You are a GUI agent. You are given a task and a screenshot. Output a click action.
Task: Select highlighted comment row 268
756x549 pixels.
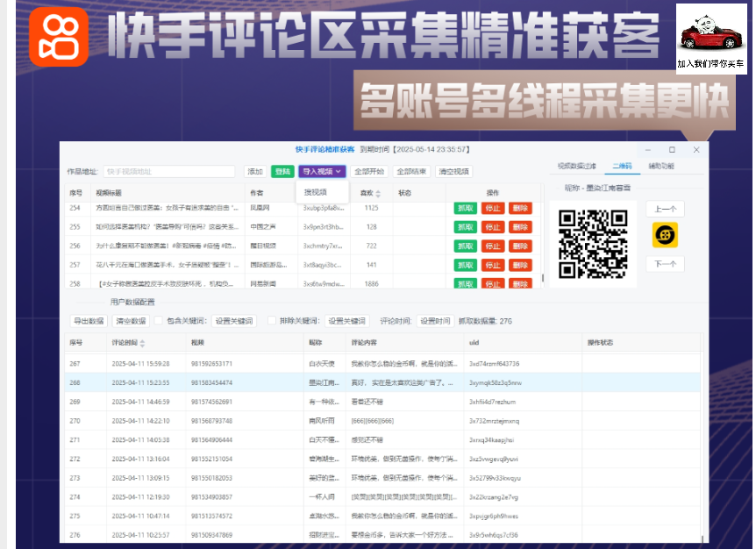(x=382, y=382)
